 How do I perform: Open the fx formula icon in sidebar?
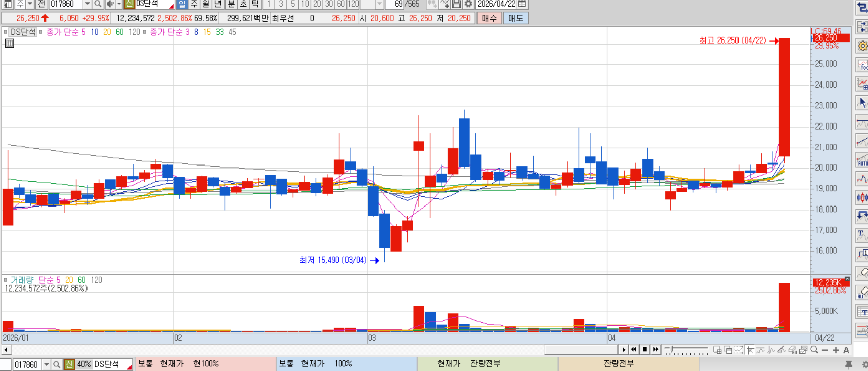(x=862, y=65)
